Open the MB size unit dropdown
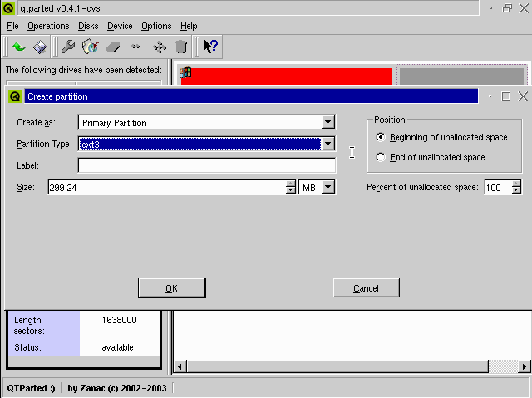532x398 pixels. pyautogui.click(x=328, y=187)
